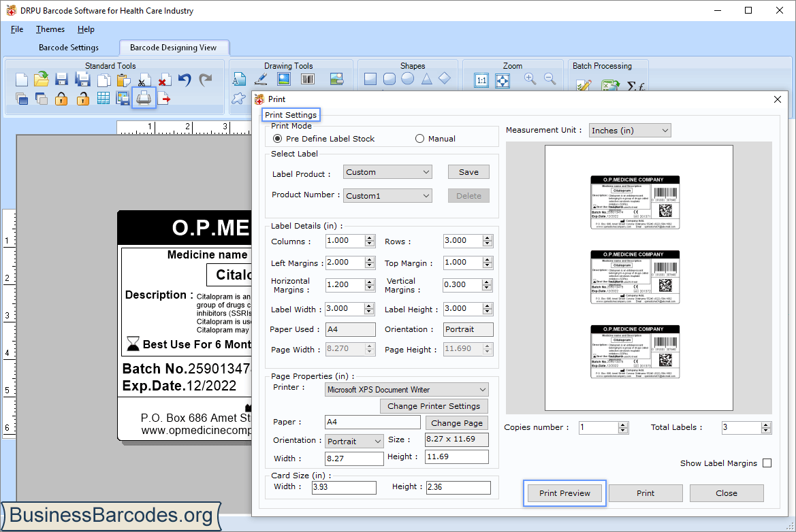Click the label page preview thumbnail
Screen dimensions: 796x532
[639, 278]
